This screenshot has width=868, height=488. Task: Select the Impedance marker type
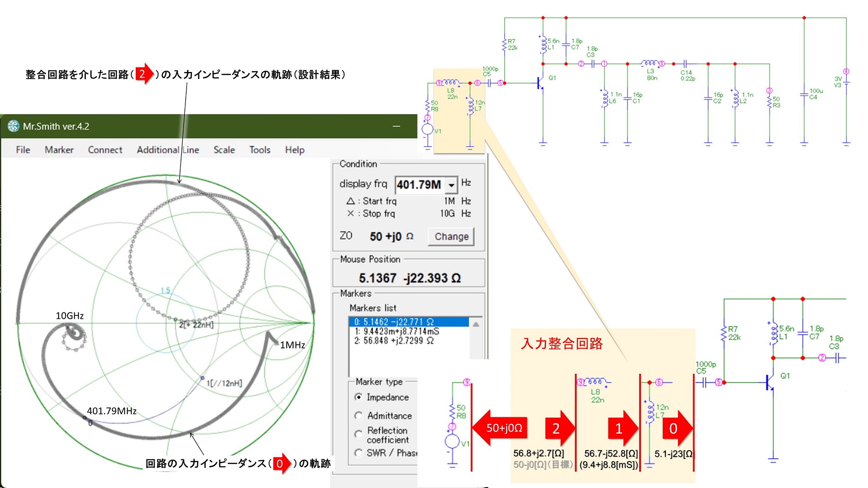pos(358,397)
